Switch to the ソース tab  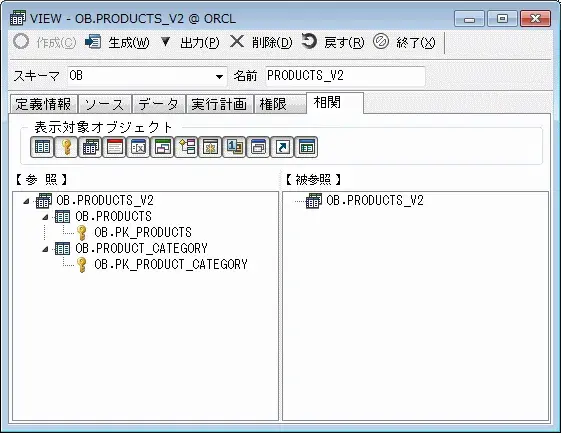pyautogui.click(x=105, y=104)
